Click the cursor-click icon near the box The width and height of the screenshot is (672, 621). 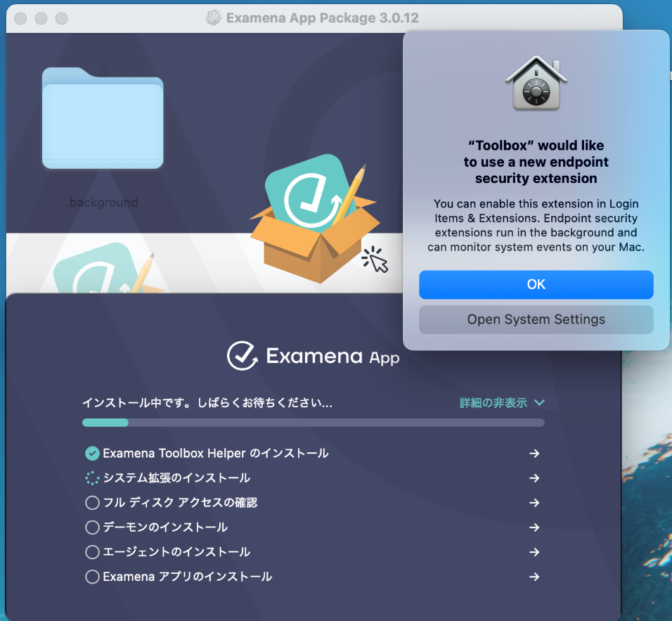click(x=375, y=260)
